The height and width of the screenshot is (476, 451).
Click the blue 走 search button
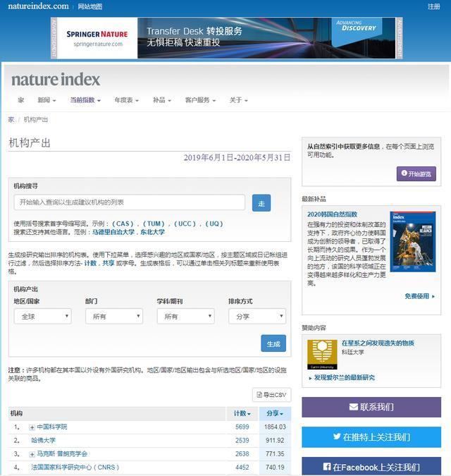(261, 203)
